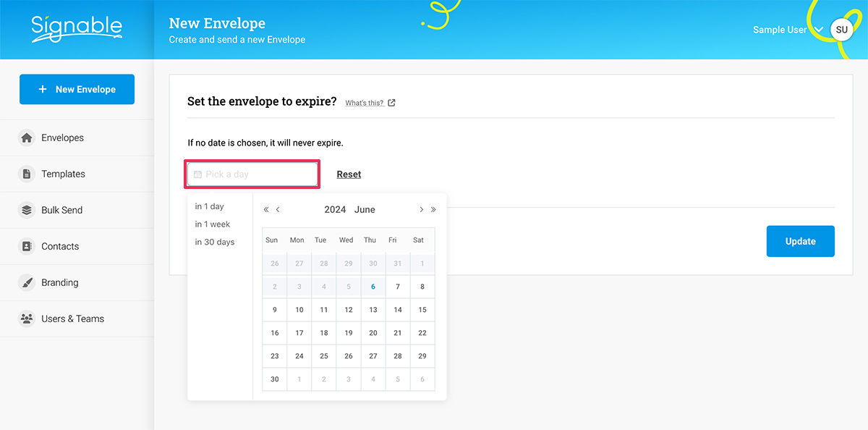Screen dimensions: 868x430
Task: Click the external link icon next to What's this
Action: tap(391, 103)
